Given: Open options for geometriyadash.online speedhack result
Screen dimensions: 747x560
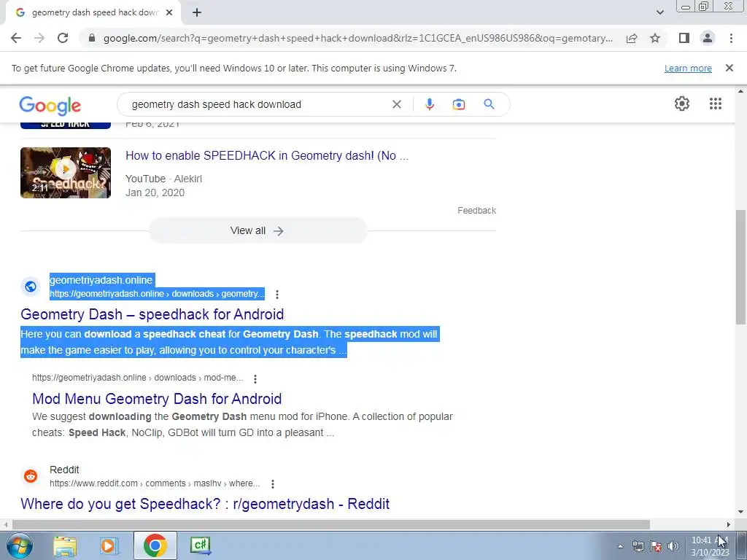Looking at the screenshot, I should (x=276, y=295).
